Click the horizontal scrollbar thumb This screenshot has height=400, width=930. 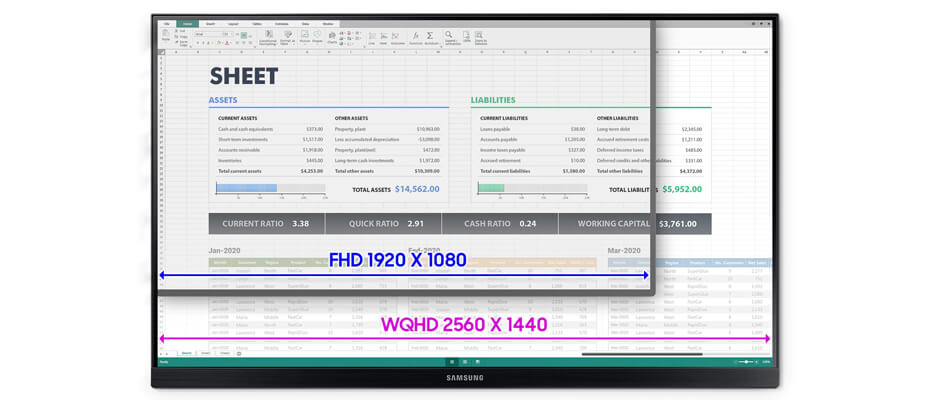(x=642, y=354)
